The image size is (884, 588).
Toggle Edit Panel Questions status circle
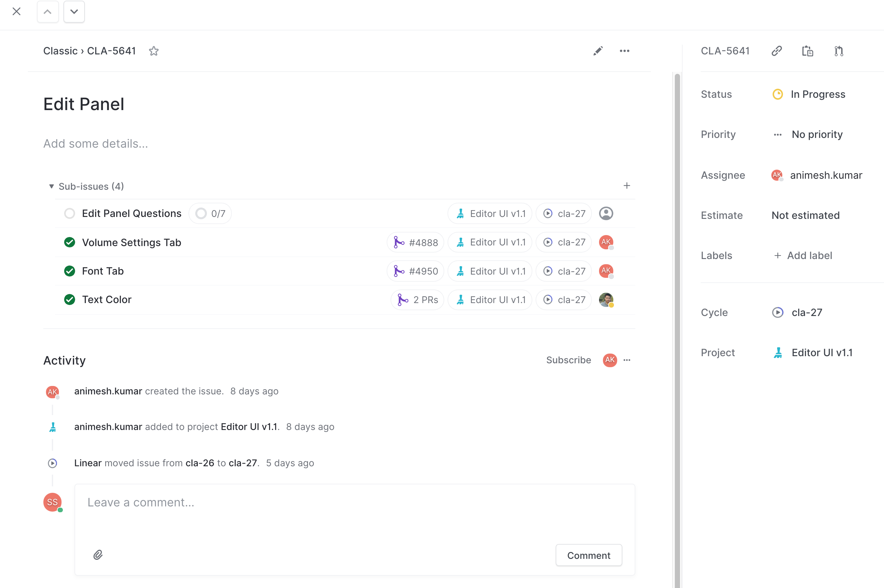69,213
